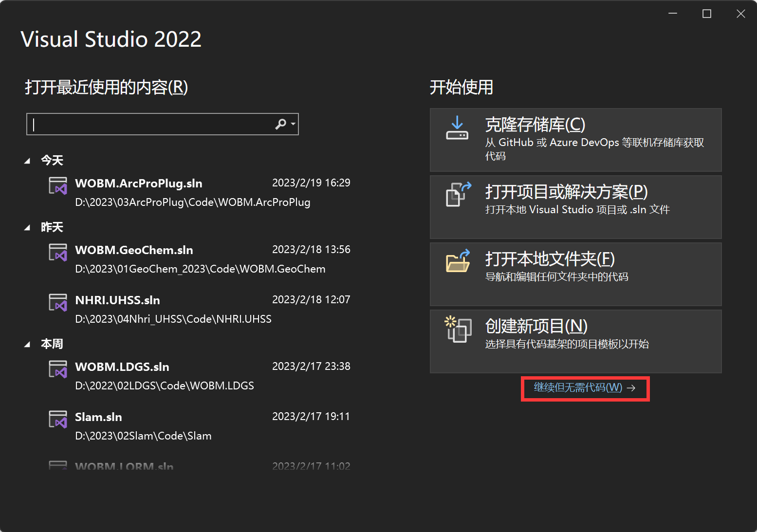
Task: Click the 今天 group label
Action: [52, 160]
